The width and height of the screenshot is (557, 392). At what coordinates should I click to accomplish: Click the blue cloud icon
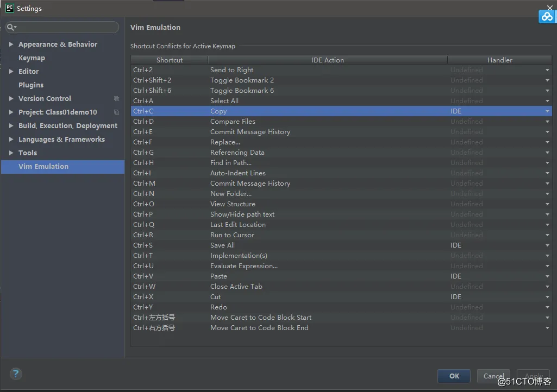point(547,16)
